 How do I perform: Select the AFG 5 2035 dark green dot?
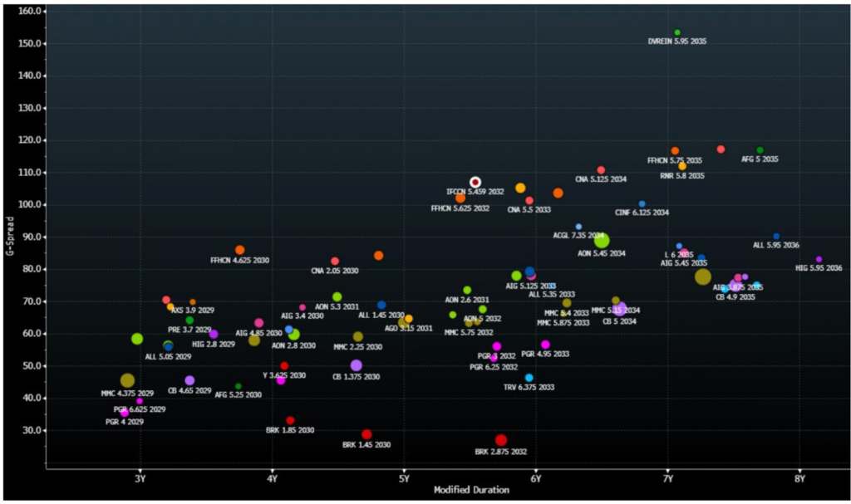[x=760, y=150]
